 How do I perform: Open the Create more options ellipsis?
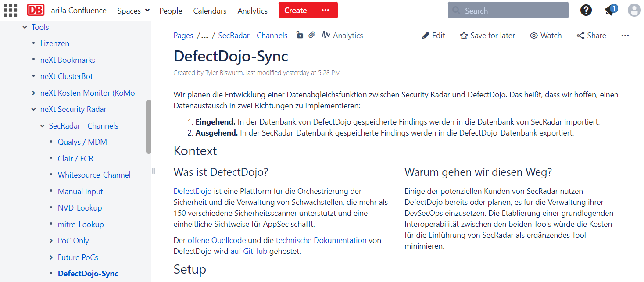[x=325, y=10]
